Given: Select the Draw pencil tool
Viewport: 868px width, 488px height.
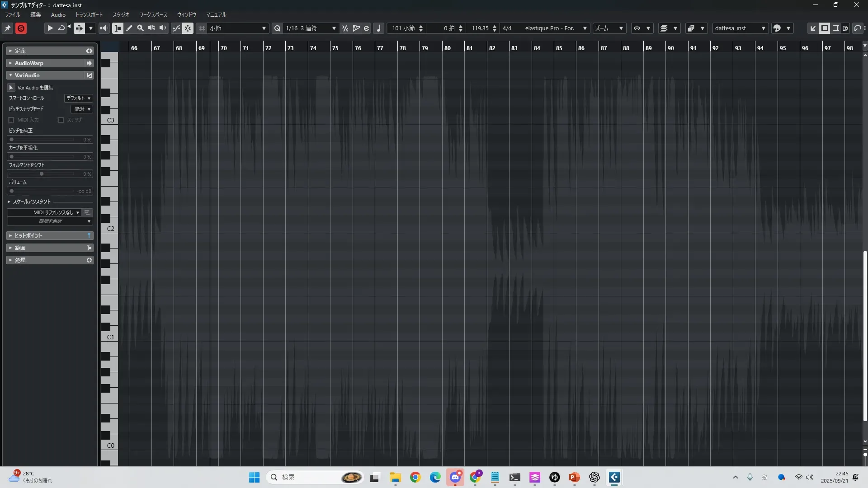Looking at the screenshot, I should tap(129, 28).
